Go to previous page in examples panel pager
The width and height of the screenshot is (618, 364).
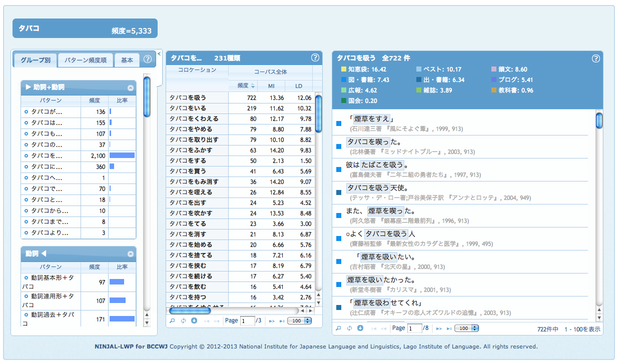coord(383,328)
